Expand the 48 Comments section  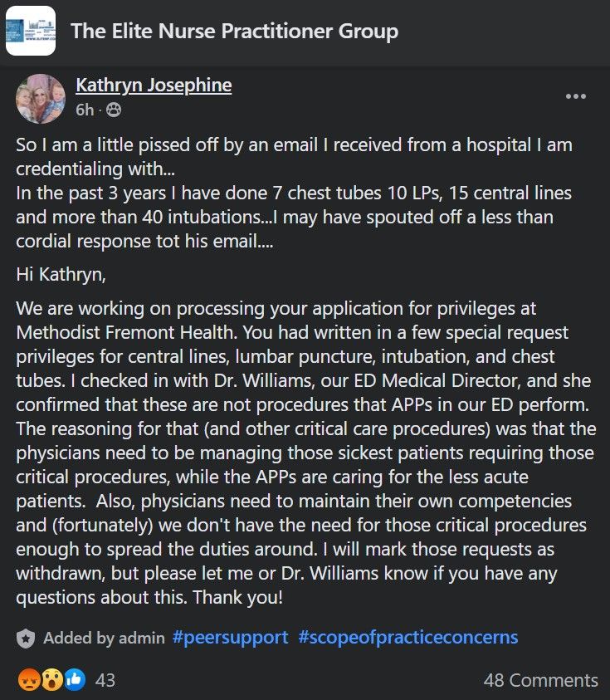[x=541, y=680]
